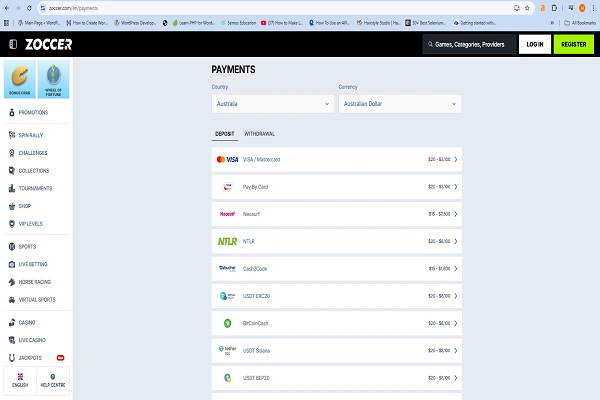Click the BitCoinCash green coin logo

(x=227, y=323)
